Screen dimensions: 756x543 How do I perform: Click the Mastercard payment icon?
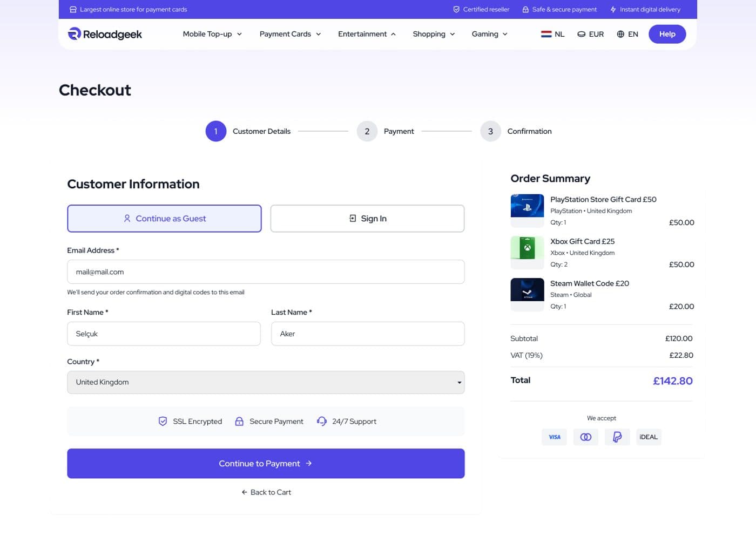(x=586, y=437)
